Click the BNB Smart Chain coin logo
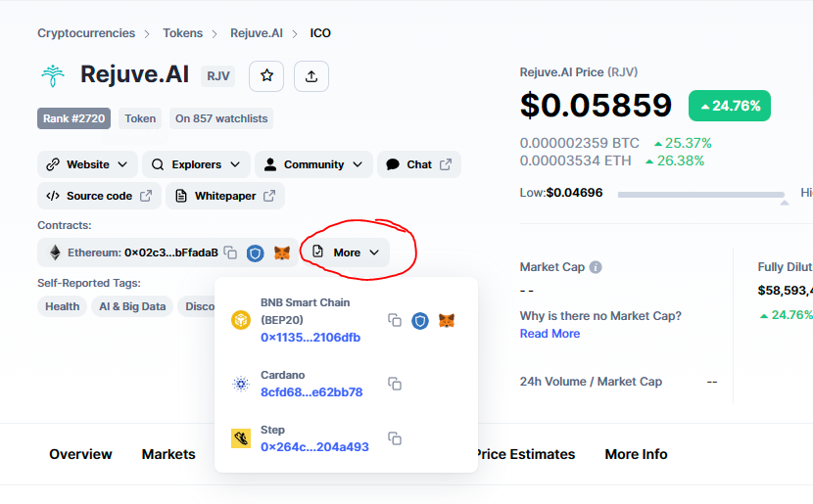This screenshot has width=813, height=504. click(241, 320)
